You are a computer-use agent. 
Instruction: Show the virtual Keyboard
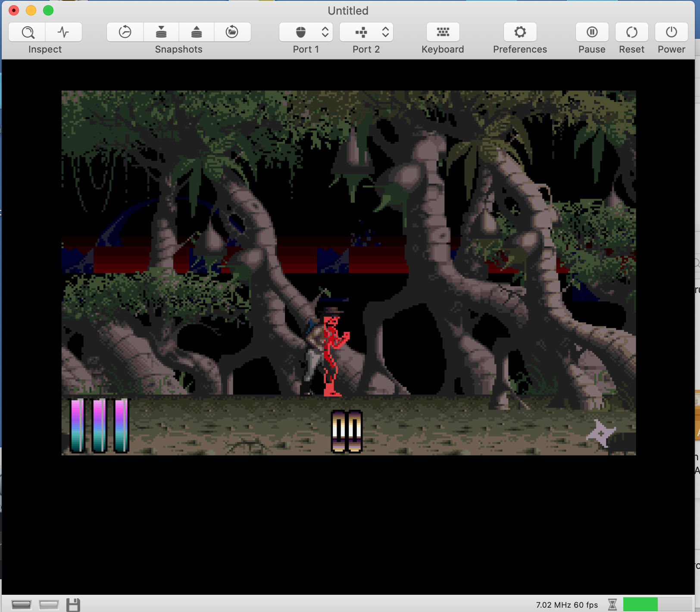click(x=443, y=32)
